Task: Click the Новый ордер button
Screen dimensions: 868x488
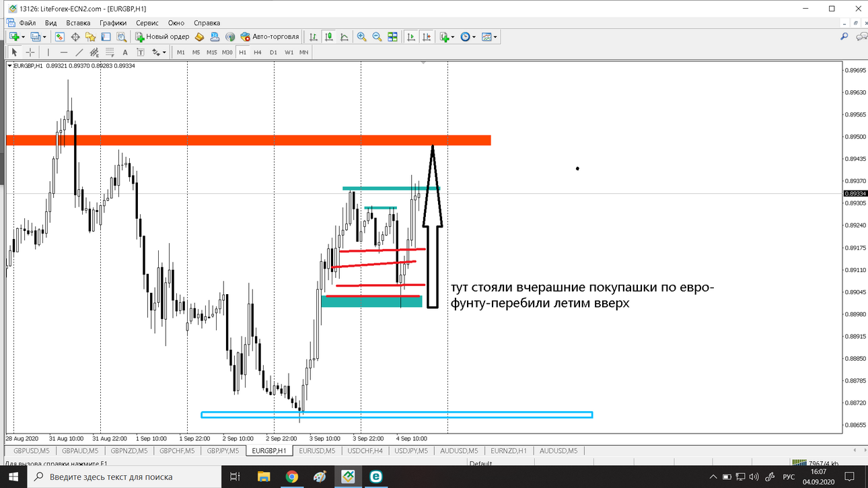Action: pos(162,37)
